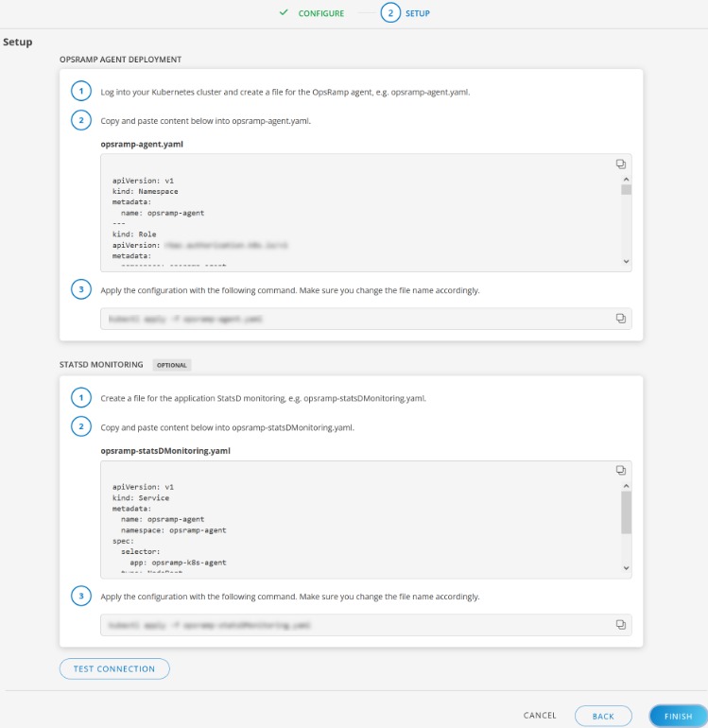Copy the agent kubectl apply command
This screenshot has height=728, width=708.
tap(621, 318)
